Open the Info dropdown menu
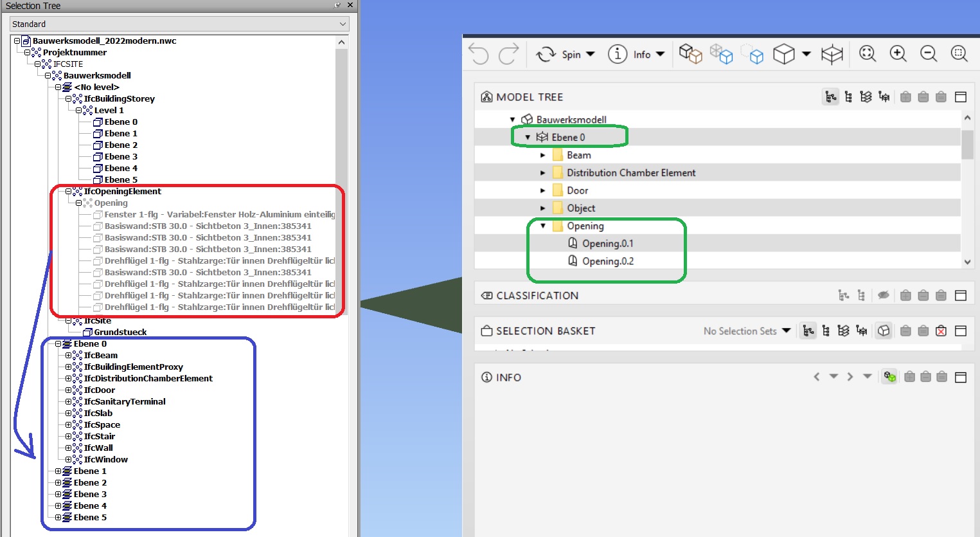The height and width of the screenshot is (537, 980). [660, 54]
